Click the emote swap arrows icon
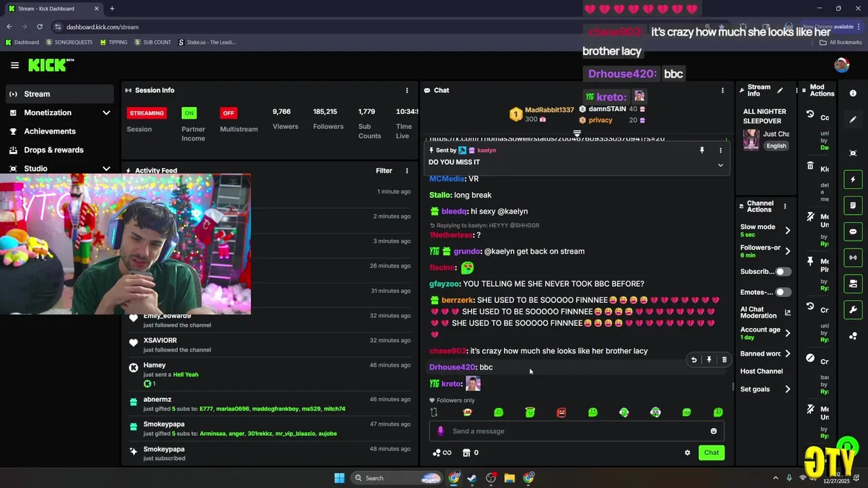Screen dimensions: 868x488 coord(434,412)
